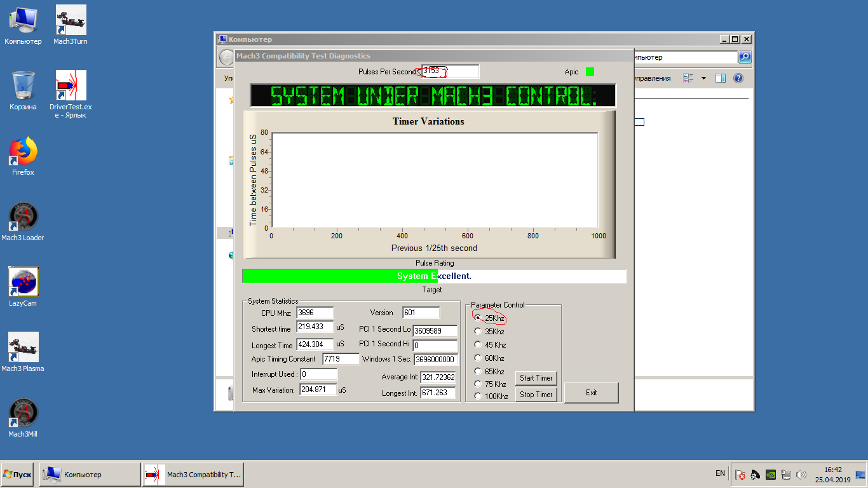The width and height of the screenshot is (868, 488).
Task: Launch Firefox from the desktop
Action: 23,156
